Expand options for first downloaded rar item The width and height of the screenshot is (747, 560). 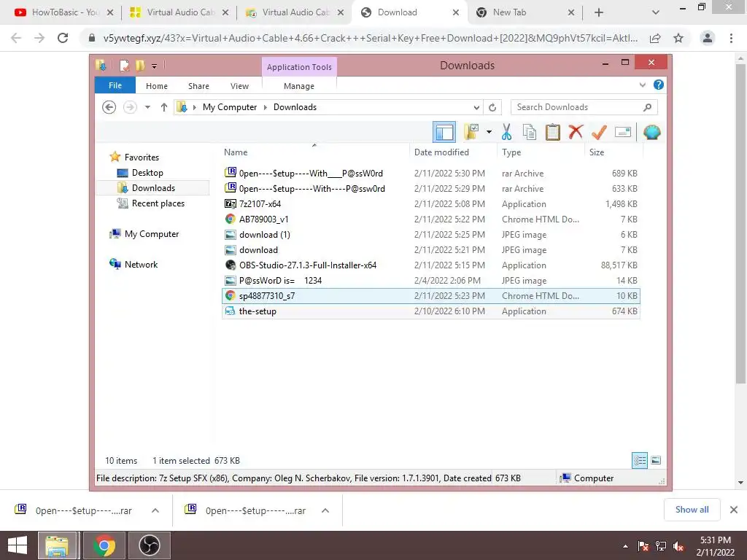pyautogui.click(x=155, y=510)
